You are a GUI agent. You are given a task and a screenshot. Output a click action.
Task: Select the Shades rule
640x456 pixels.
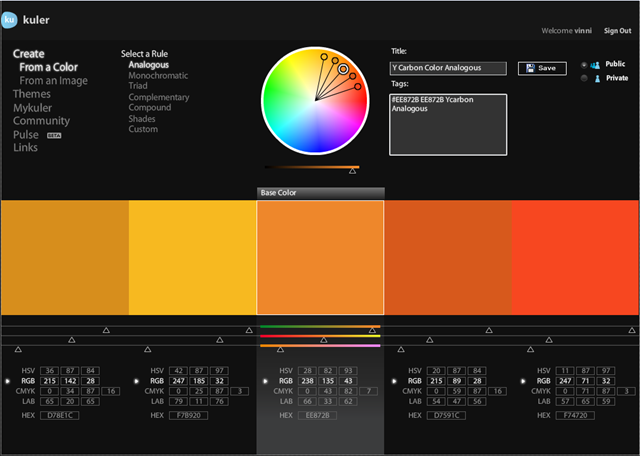pyautogui.click(x=142, y=118)
